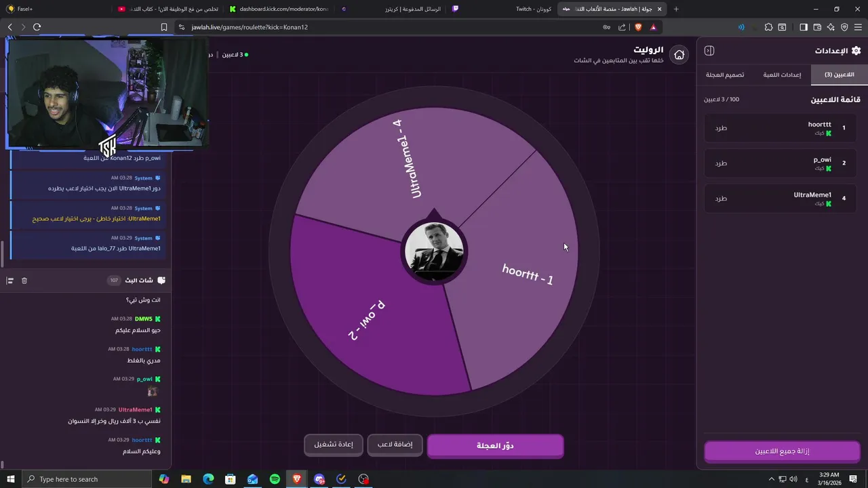Switch to إعدادات اللعبة tab
The height and width of the screenshot is (488, 868).
[x=782, y=75]
